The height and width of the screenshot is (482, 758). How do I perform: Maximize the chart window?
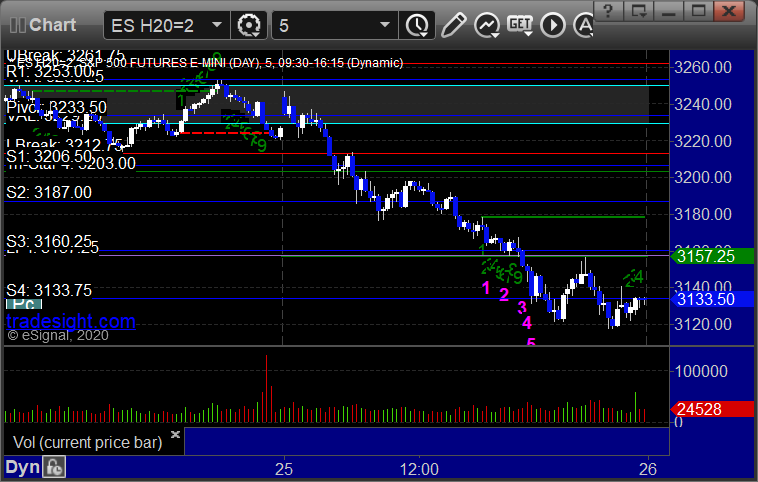(699, 11)
